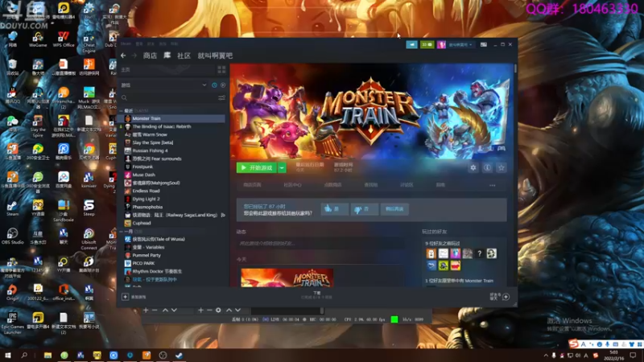Screen dimensions: 644x362
Task: Open 下载 downloads status at bottom
Action: click(x=316, y=295)
